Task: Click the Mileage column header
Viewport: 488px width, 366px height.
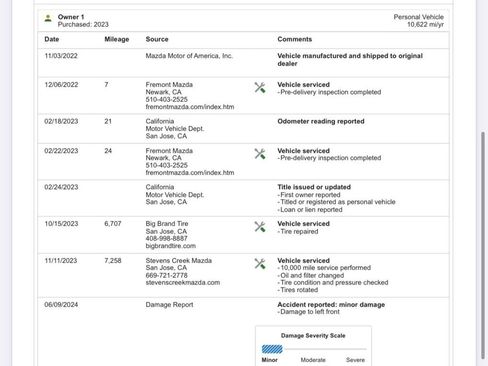Action: pyautogui.click(x=117, y=39)
